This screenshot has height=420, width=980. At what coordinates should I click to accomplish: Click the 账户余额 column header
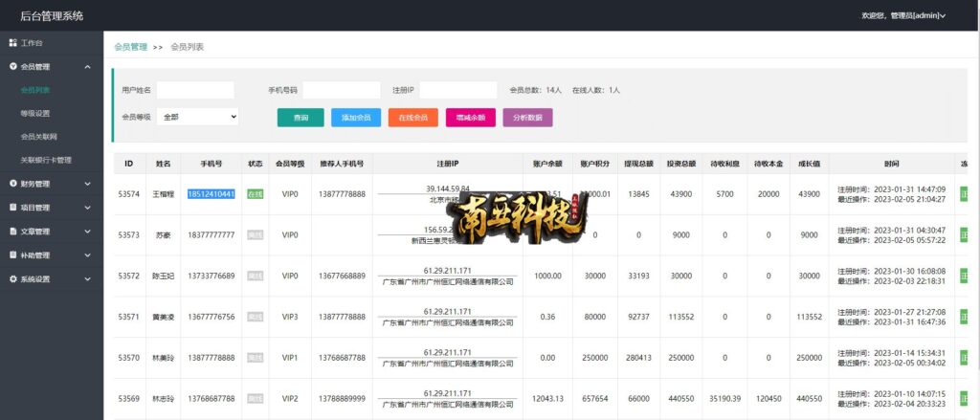(x=547, y=164)
